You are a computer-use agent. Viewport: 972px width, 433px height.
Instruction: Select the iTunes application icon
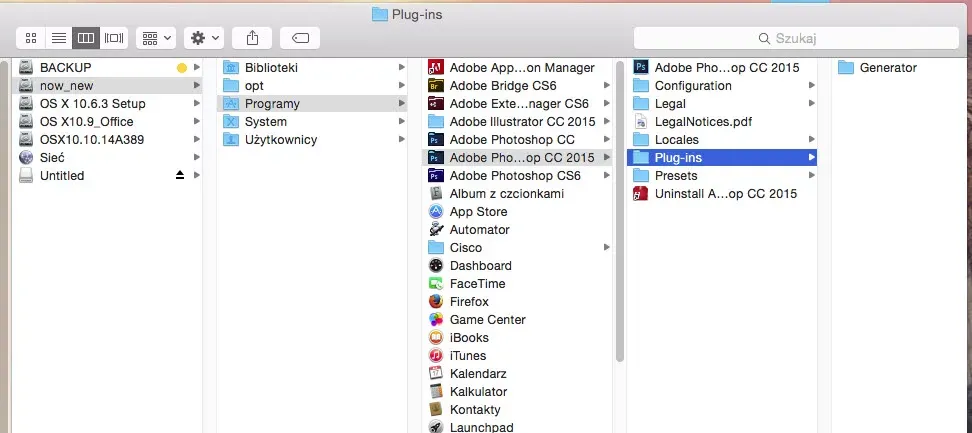436,356
